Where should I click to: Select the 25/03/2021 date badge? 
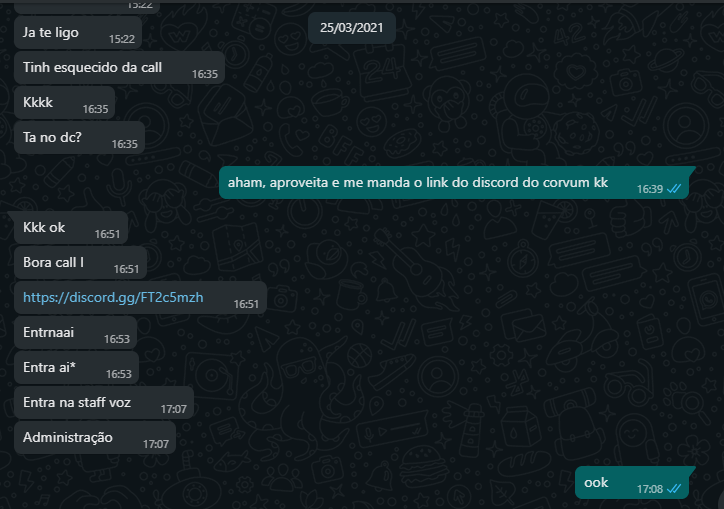point(351,28)
